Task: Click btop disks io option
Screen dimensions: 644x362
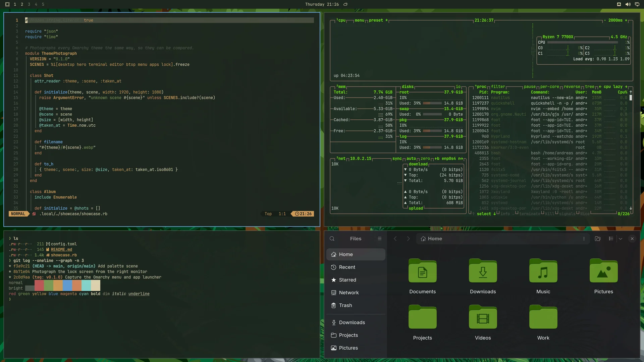Action: 458,87
